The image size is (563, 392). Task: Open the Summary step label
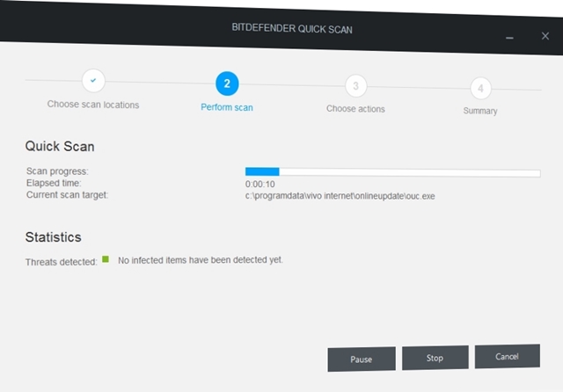[480, 111]
